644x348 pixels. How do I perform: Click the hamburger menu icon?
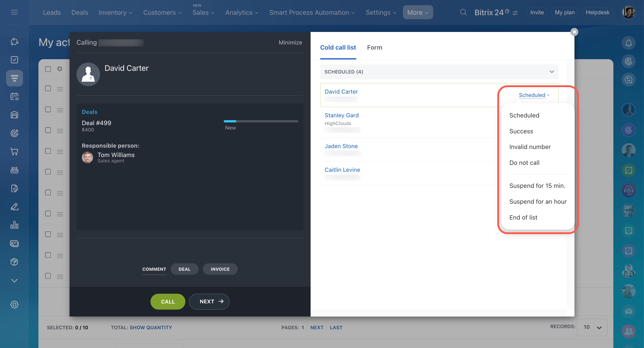pyautogui.click(x=14, y=12)
